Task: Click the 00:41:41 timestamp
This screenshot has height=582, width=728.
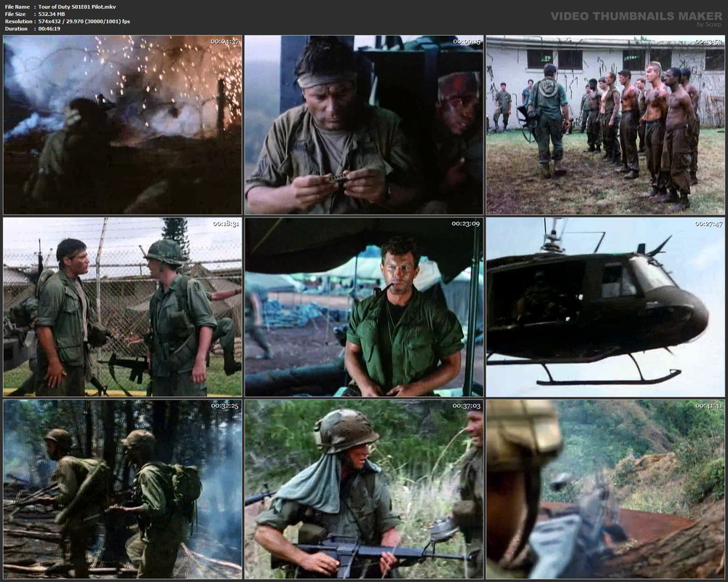Action: tap(708, 406)
